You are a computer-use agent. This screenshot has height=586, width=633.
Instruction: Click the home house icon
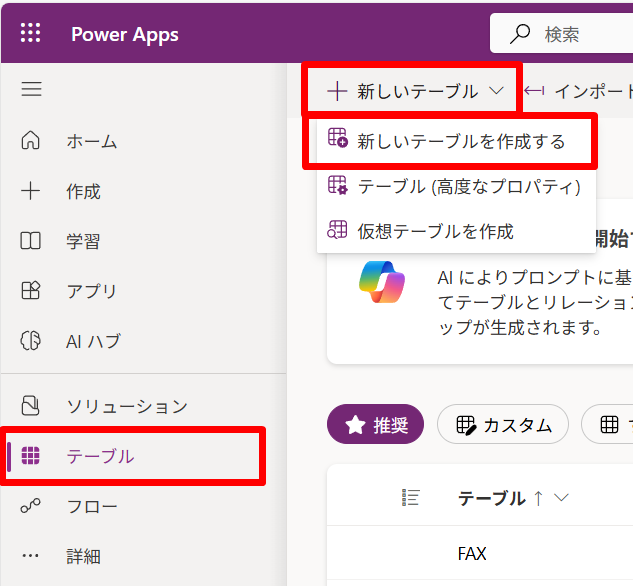pyautogui.click(x=31, y=141)
